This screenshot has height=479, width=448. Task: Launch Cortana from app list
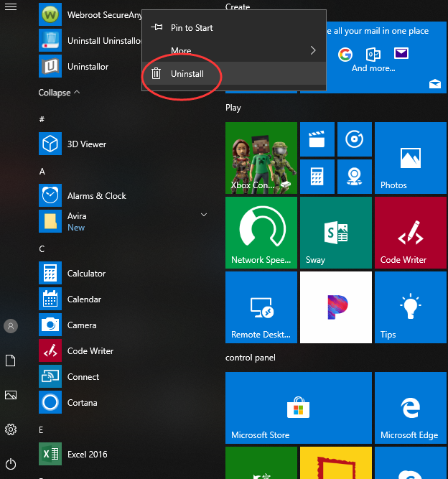[68, 402]
